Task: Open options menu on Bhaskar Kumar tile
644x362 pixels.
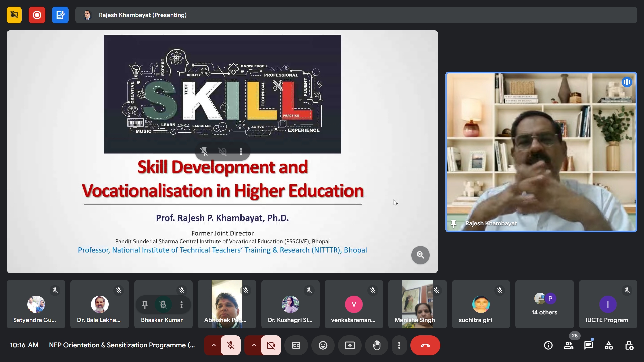Action: (181, 305)
